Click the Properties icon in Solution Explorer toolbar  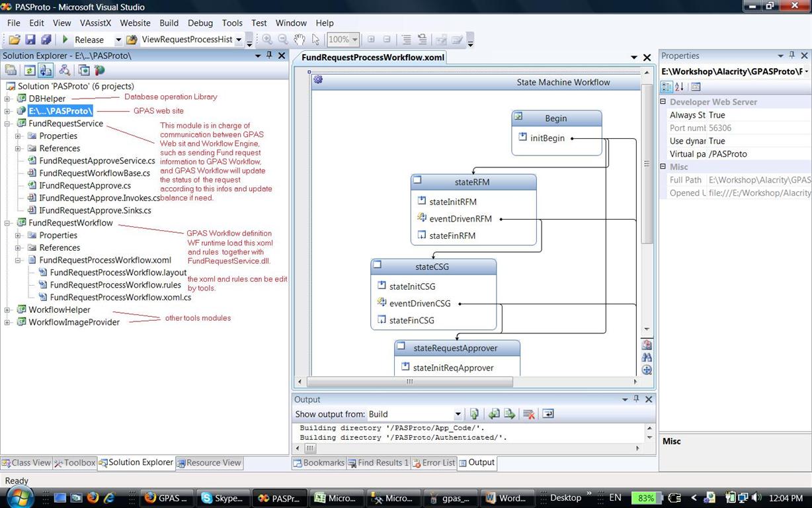click(11, 70)
